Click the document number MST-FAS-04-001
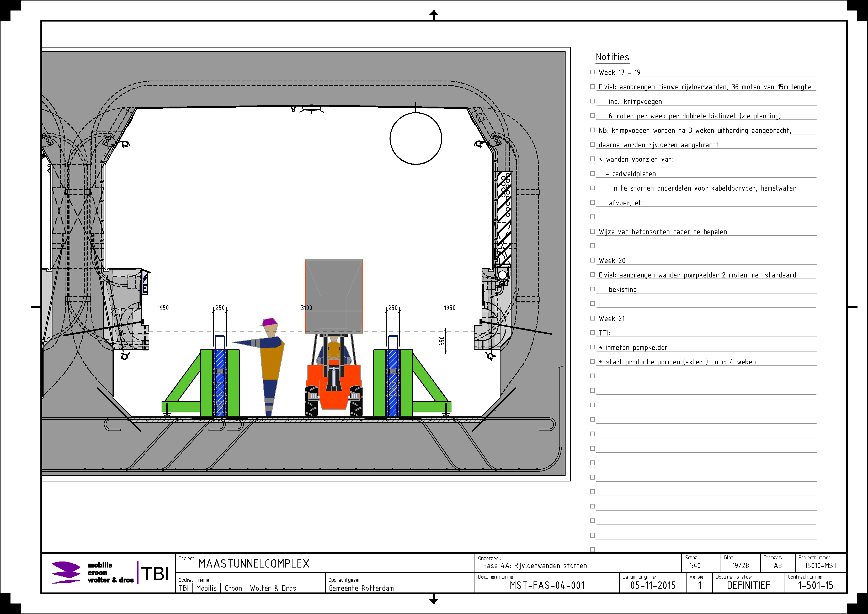The image size is (868, 614). coord(547,586)
